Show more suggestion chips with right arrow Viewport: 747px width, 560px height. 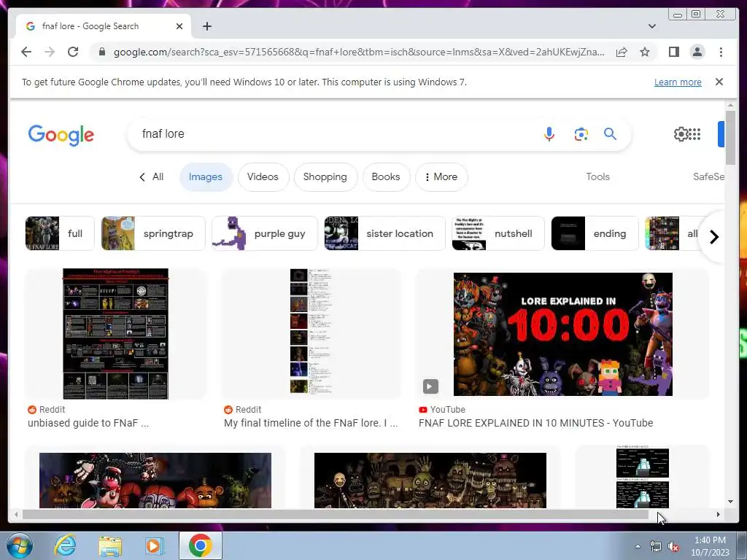click(x=713, y=237)
